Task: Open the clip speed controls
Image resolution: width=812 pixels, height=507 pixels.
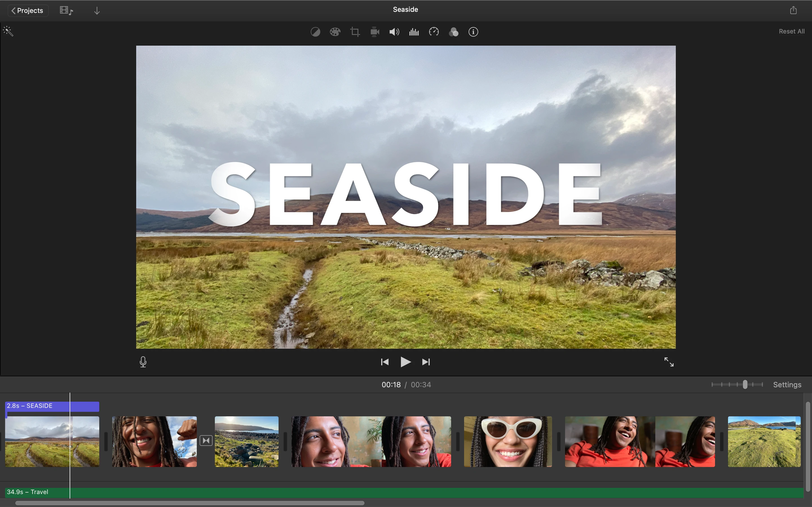Action: [x=433, y=32]
